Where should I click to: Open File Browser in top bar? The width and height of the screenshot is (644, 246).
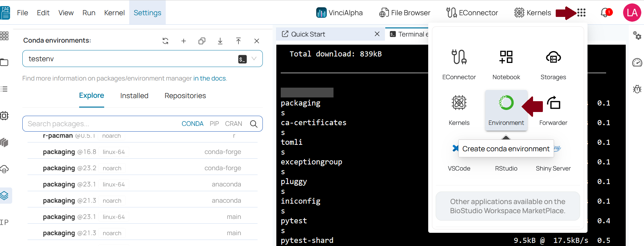[x=405, y=13]
